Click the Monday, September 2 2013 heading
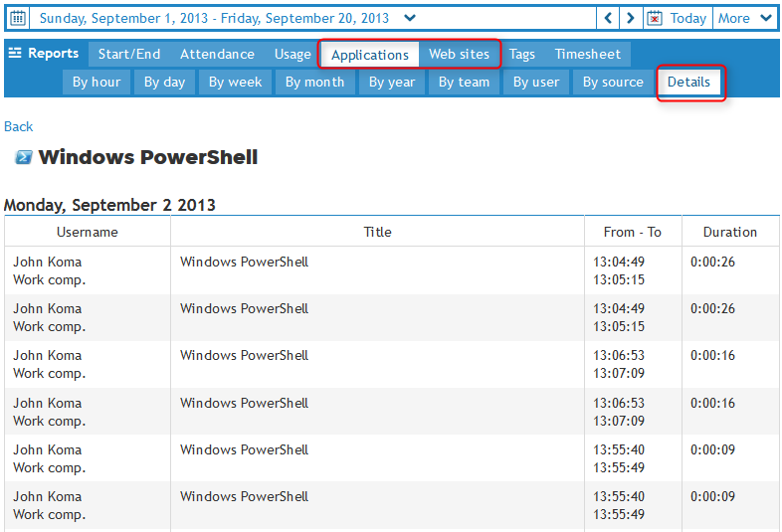This screenshot has height=532, width=782. coord(109,205)
